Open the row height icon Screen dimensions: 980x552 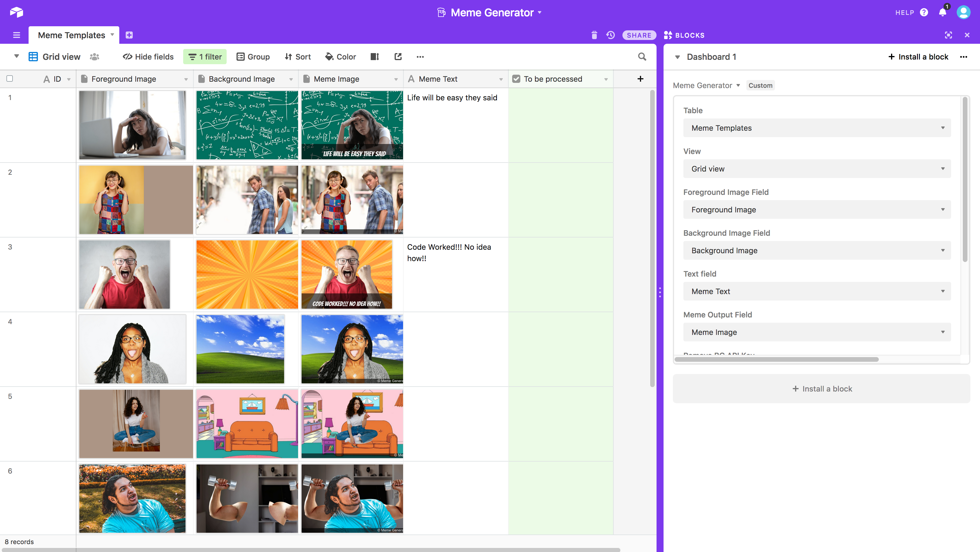(375, 57)
